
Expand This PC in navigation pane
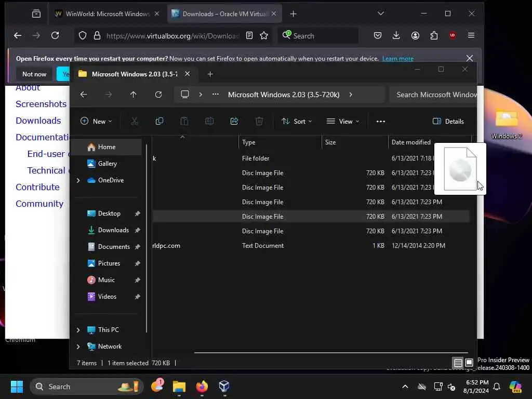78,330
